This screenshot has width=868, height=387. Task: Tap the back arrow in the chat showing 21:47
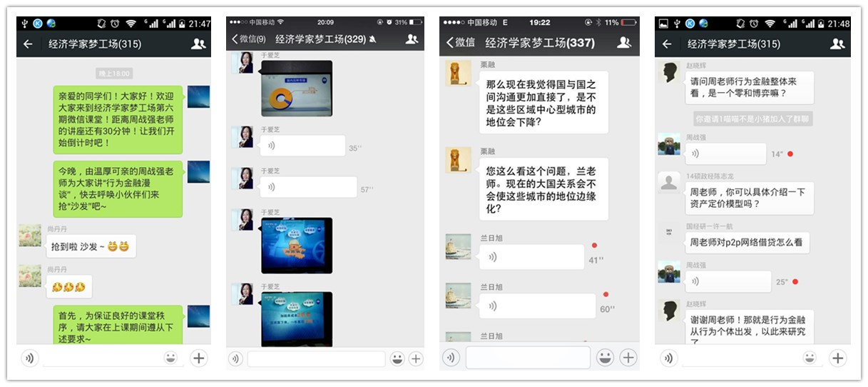pyautogui.click(x=28, y=44)
